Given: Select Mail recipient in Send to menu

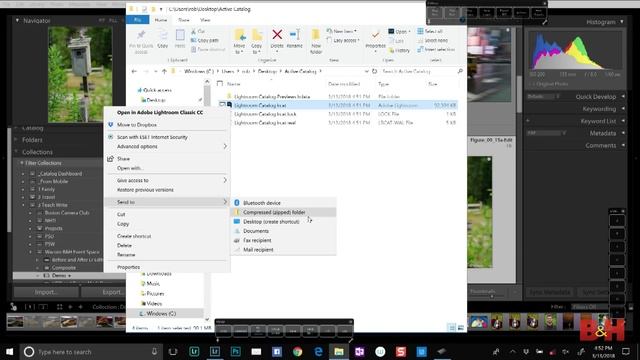Looking at the screenshot, I should click(283, 250).
